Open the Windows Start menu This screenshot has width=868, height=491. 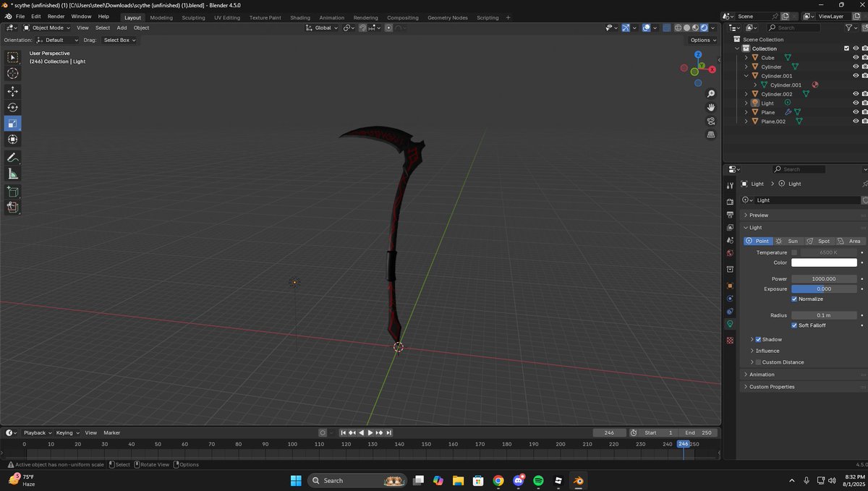coord(296,480)
